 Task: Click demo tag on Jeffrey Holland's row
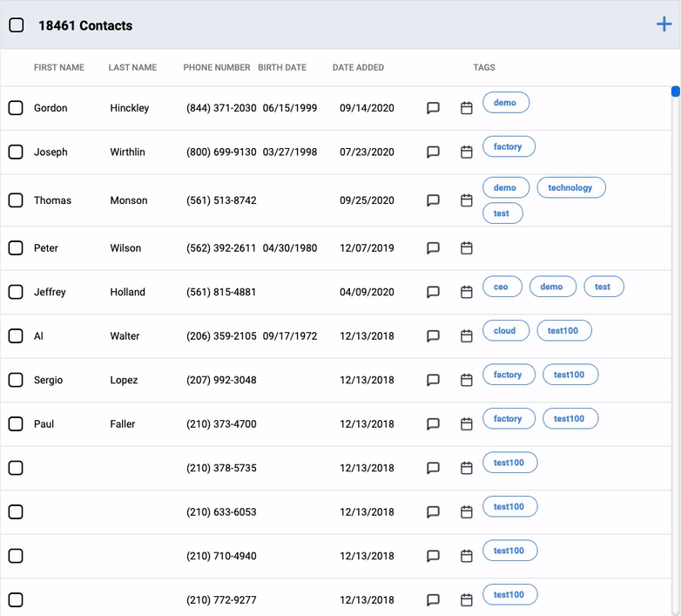pyautogui.click(x=552, y=287)
